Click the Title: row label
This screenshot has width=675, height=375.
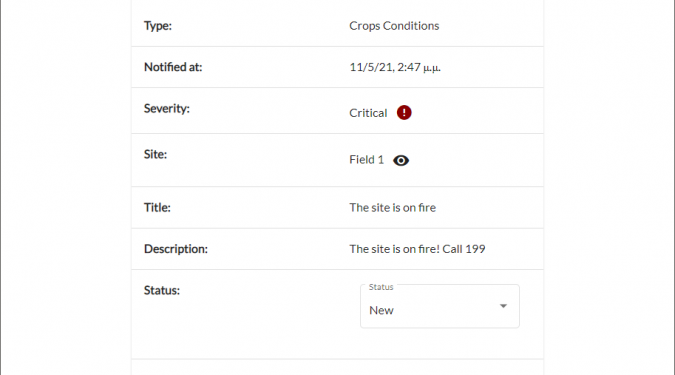pyautogui.click(x=157, y=208)
